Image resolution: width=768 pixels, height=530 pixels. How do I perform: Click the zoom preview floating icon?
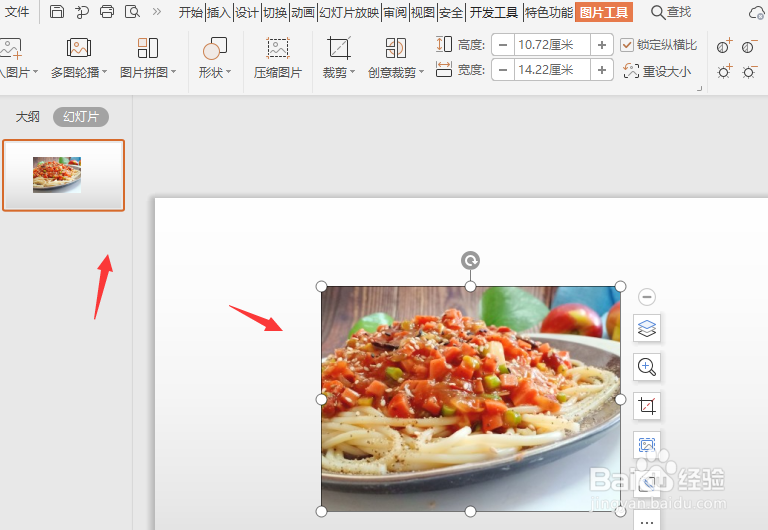[647, 367]
